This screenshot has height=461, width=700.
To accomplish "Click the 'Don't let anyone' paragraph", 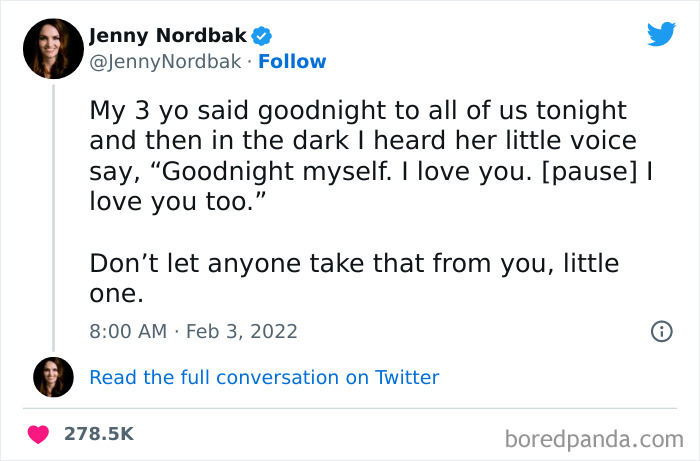I will (353, 265).
